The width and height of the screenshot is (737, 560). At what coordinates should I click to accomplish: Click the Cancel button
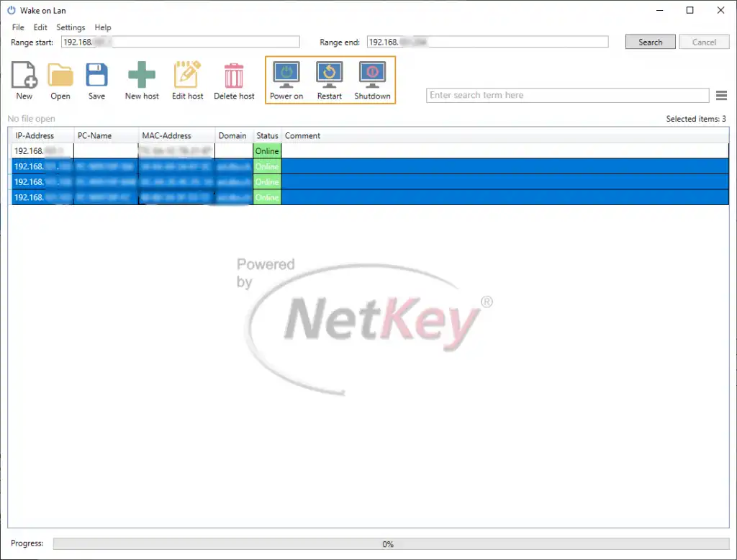click(704, 42)
